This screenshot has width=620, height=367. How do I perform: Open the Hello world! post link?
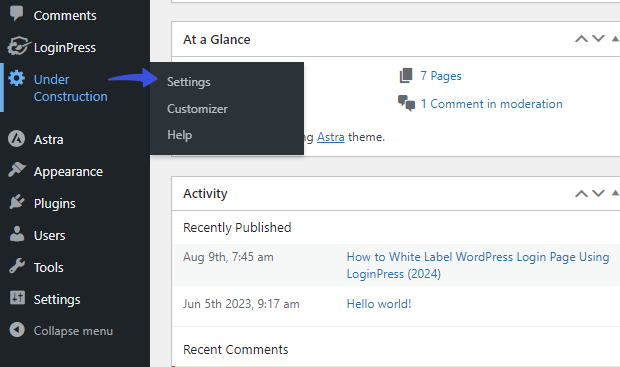379,304
